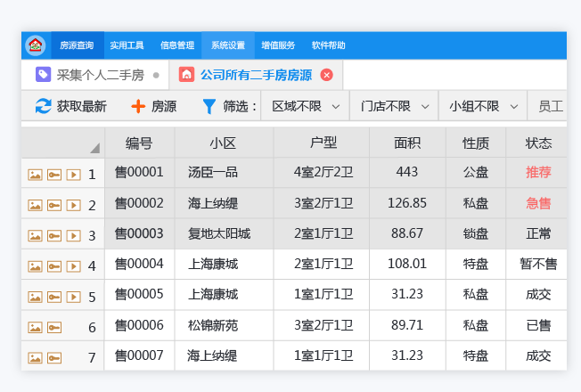Screen dimensions: 581x392
Task: Click the blue funnel filter icon
Action: (x=209, y=106)
